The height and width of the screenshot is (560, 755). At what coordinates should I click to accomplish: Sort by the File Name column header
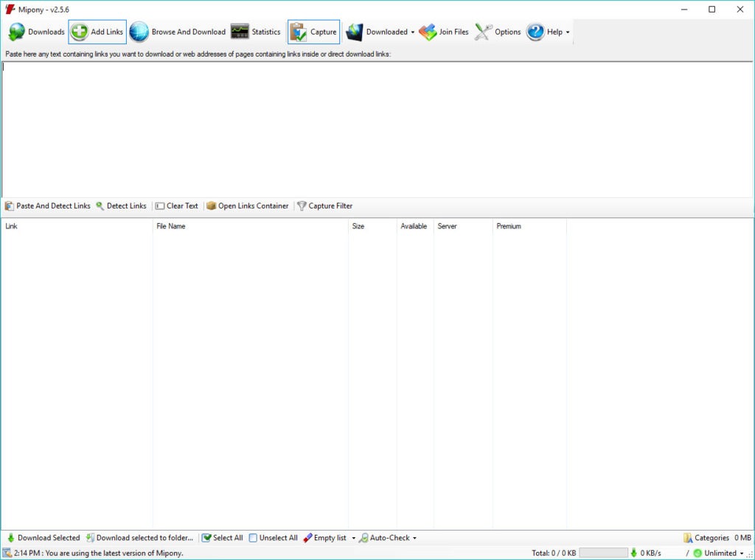click(251, 226)
